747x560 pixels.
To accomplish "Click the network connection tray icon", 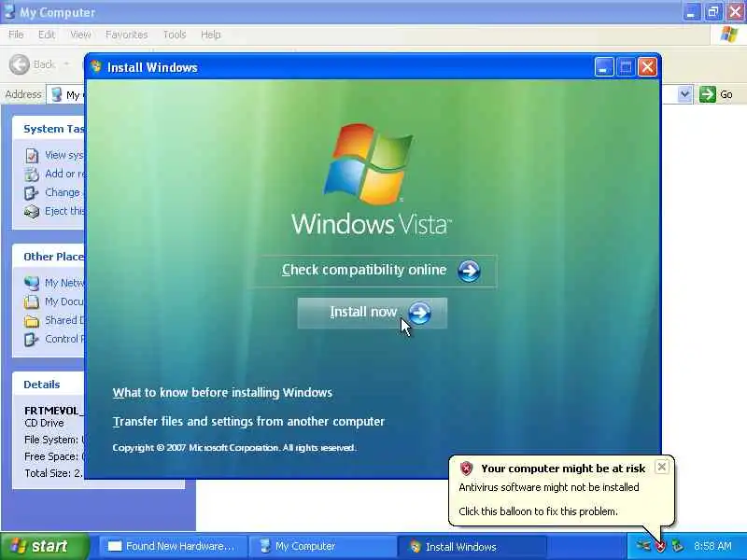I will (643, 546).
